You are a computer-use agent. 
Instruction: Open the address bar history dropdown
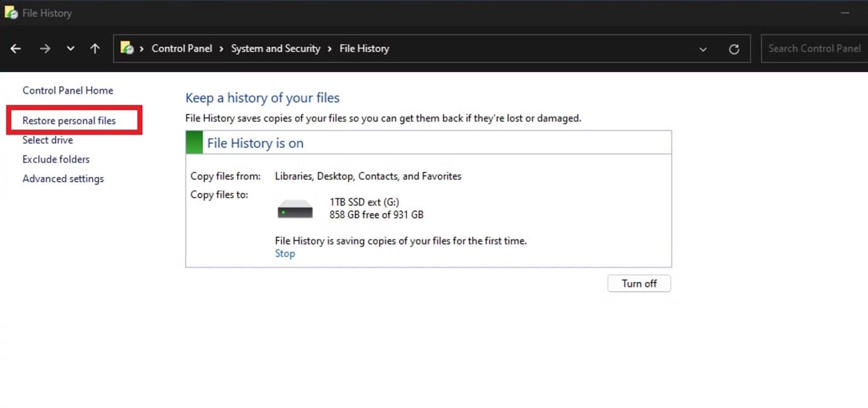(703, 49)
